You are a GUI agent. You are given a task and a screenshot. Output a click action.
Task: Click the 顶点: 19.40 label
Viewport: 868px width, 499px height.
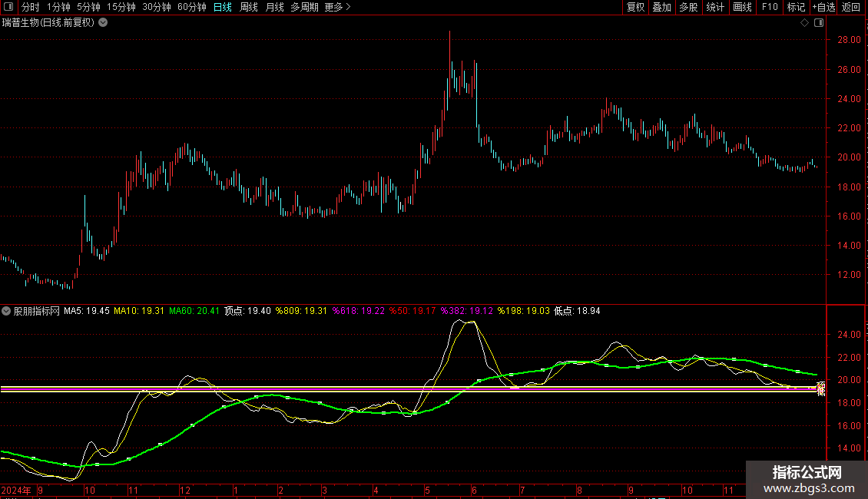click(x=247, y=311)
